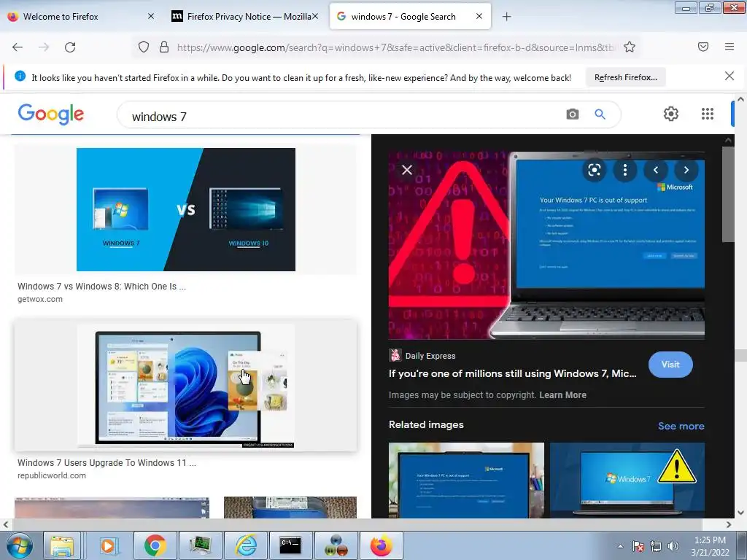
Task: Open large out-of-support preview image
Action: 546,245
